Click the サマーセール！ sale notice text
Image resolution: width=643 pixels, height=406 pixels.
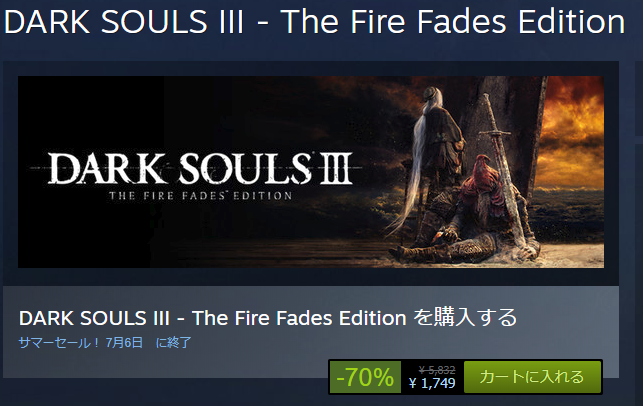[59, 342]
